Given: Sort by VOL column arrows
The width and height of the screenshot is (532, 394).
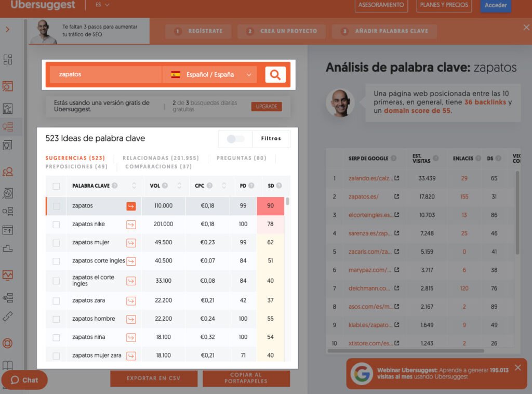Looking at the screenshot, I should tap(179, 186).
